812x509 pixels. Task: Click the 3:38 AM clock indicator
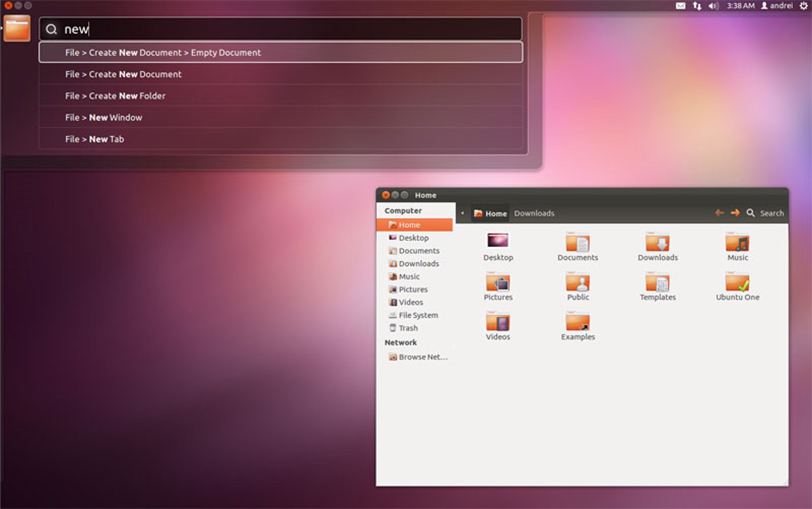pyautogui.click(x=741, y=6)
